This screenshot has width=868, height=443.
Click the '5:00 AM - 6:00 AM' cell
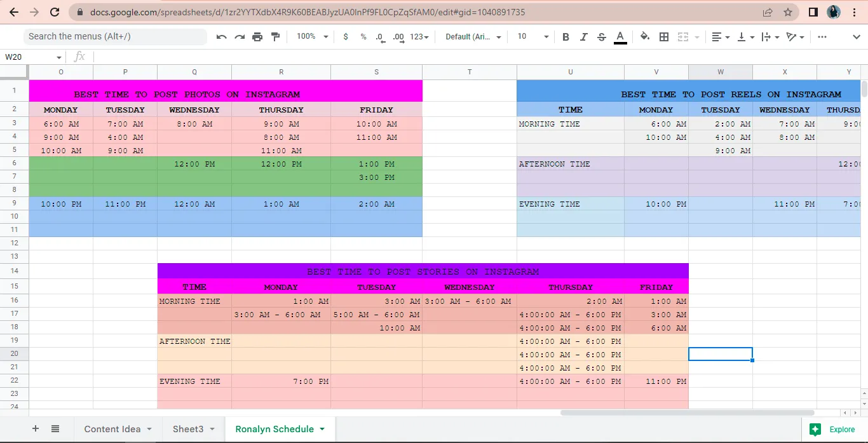click(376, 315)
